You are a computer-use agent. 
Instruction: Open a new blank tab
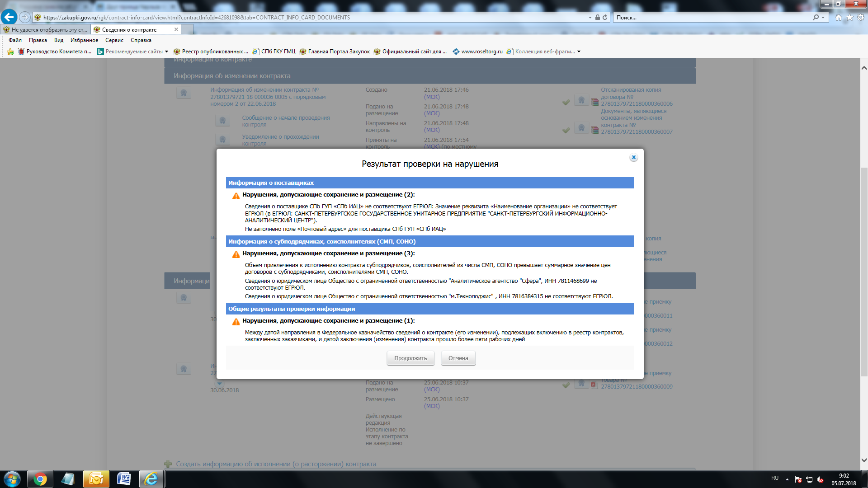[x=188, y=29]
